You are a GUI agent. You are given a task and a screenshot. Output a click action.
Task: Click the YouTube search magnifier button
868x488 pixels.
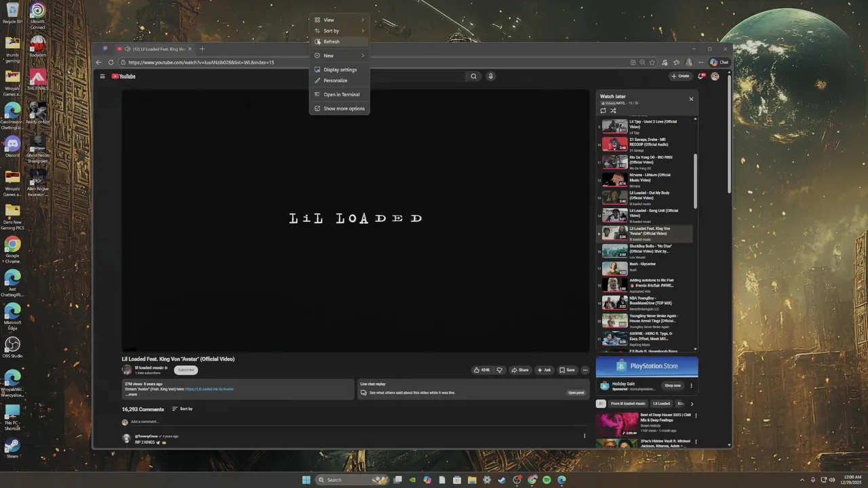pyautogui.click(x=473, y=76)
